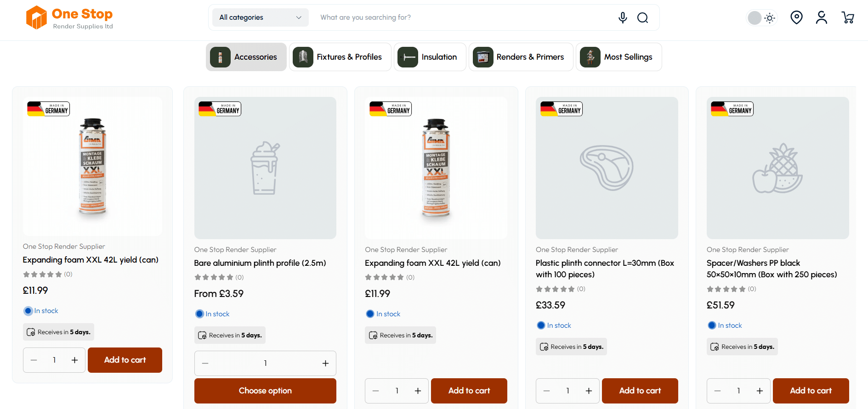Click the microphone voice search icon
This screenshot has height=409, width=868.
click(623, 17)
